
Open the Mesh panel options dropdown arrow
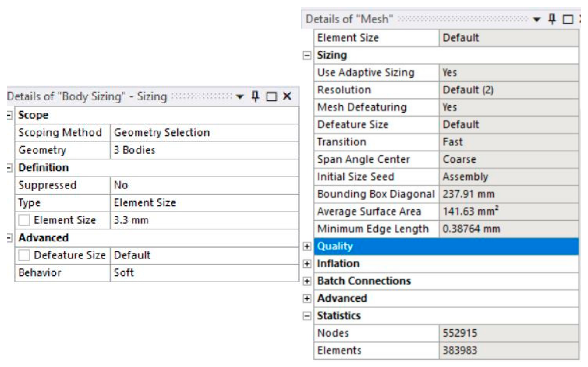point(537,19)
